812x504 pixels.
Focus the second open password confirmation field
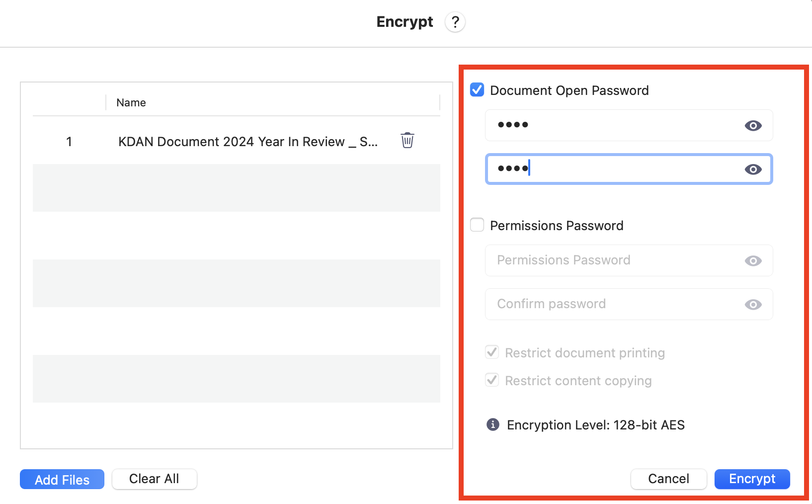click(x=629, y=169)
